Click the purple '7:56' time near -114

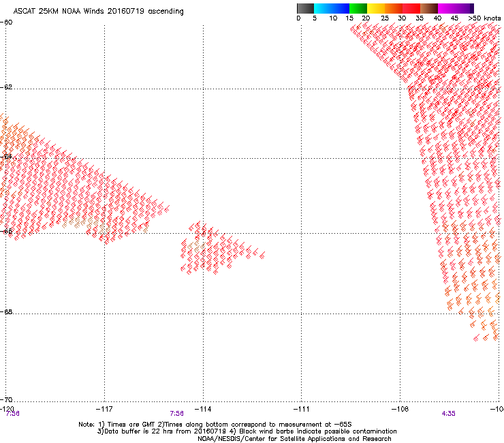click(x=177, y=414)
